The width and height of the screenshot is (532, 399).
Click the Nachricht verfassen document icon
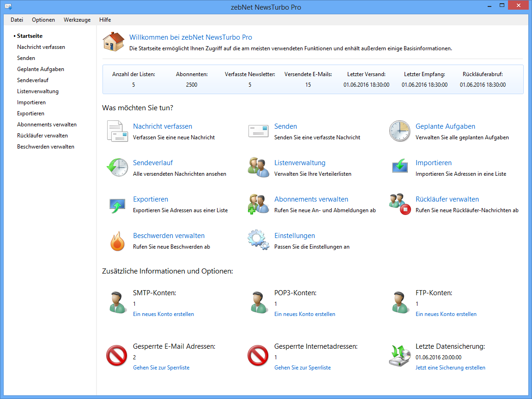(117, 131)
